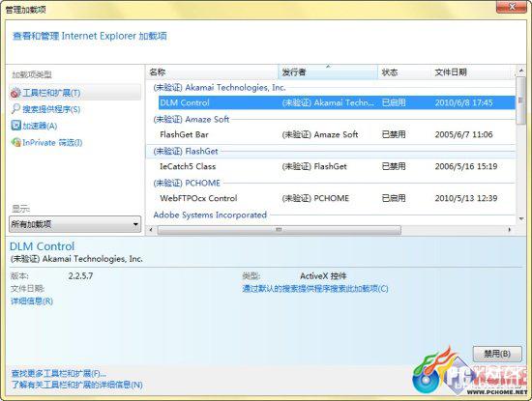Select the IeCatch5 Class add-on row
Screen dimensions: 532x401
(337, 166)
